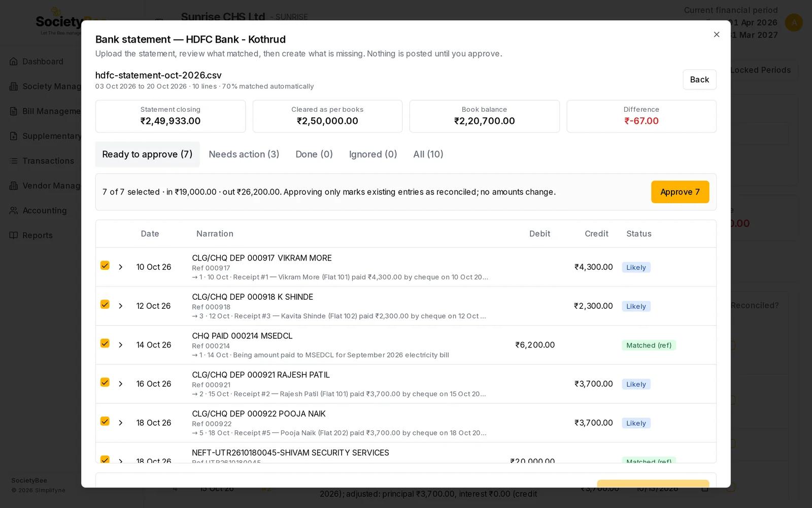The height and width of the screenshot is (508, 812).
Task: Click Matched (ref) badge for MSEDCL
Action: (649, 345)
